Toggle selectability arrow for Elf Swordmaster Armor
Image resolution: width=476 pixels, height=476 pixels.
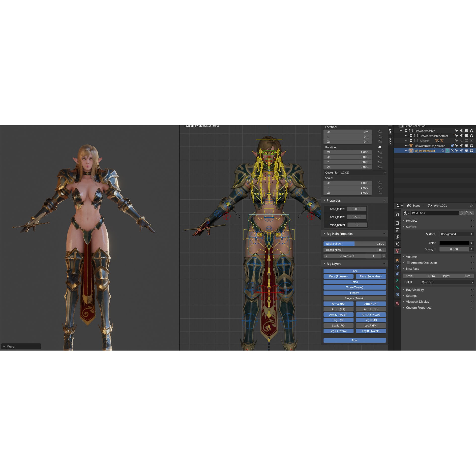coord(456,136)
